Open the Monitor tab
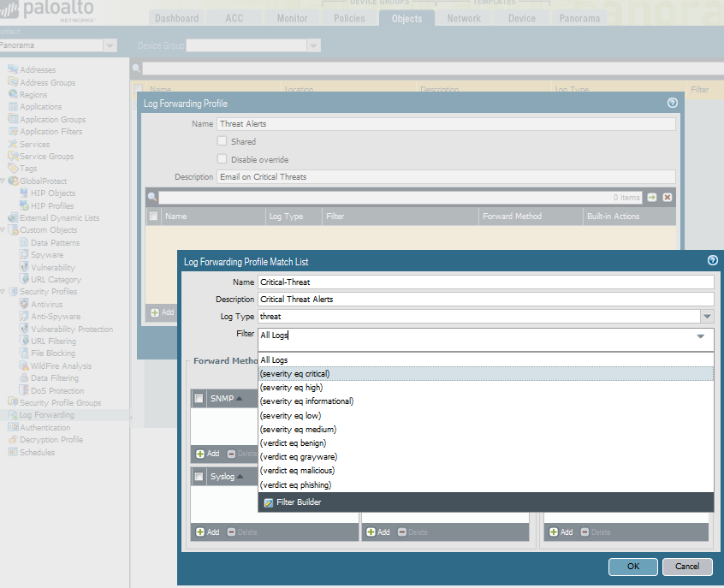The width and height of the screenshot is (724, 588). pyautogui.click(x=293, y=18)
